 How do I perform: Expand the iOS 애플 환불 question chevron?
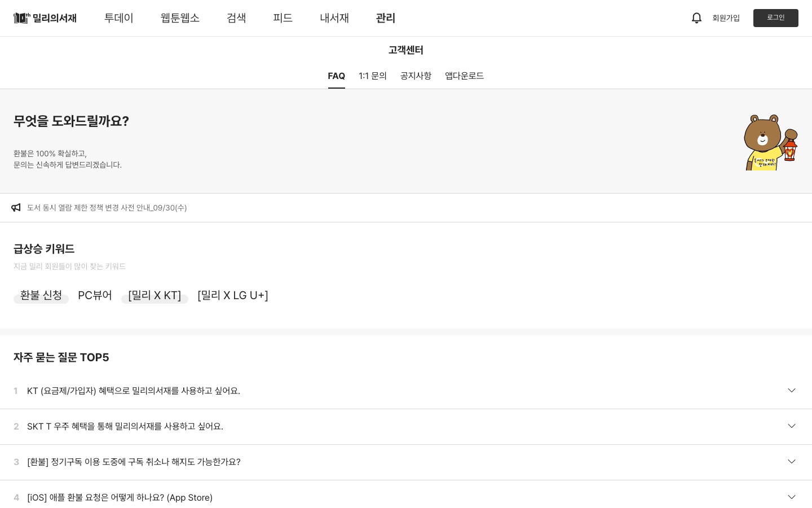(x=792, y=497)
